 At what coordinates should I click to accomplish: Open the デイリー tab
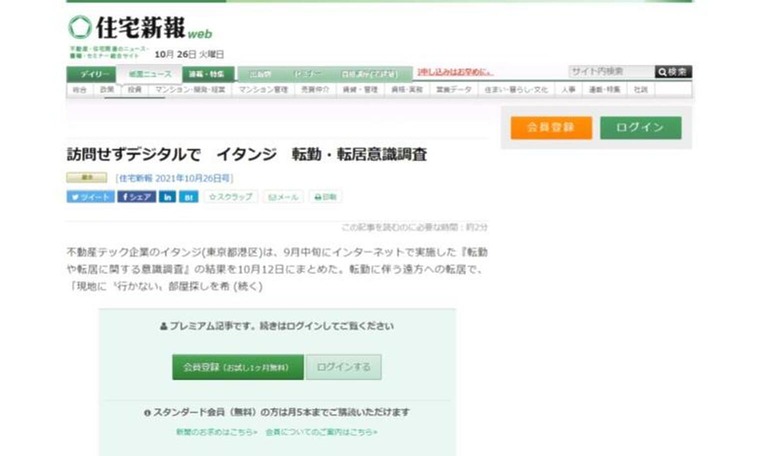coord(90,74)
